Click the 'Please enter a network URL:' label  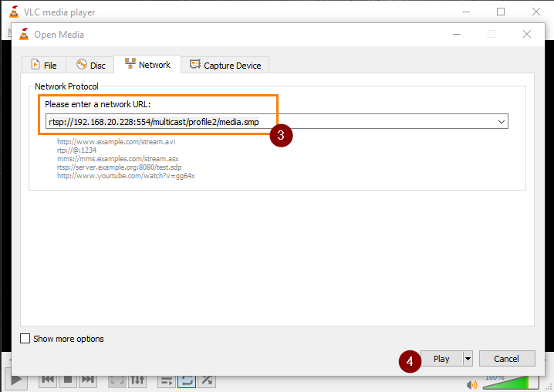(x=97, y=104)
